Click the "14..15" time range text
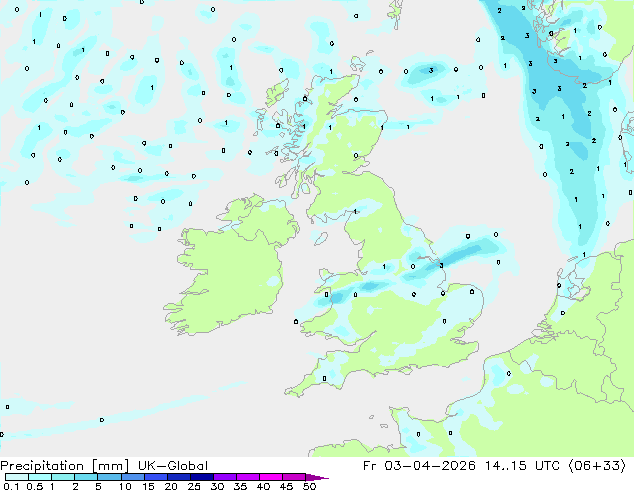Viewport: 634px width, 490px height. pos(505,466)
